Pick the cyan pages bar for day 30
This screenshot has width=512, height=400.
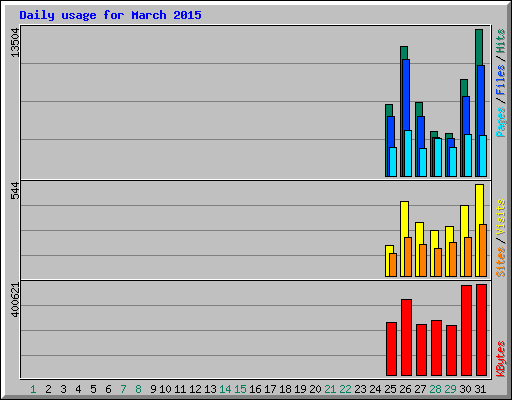click(x=468, y=155)
